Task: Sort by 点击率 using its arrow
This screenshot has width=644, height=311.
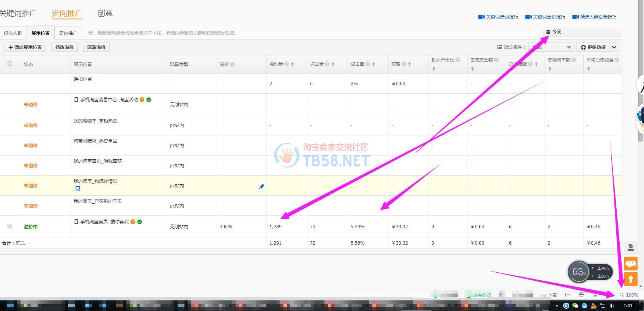Action: tap(373, 64)
